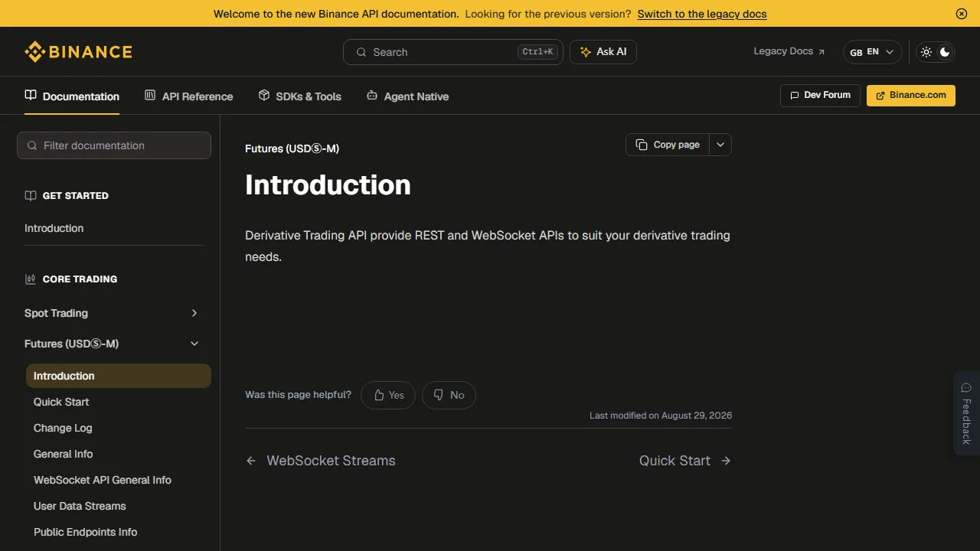The width and height of the screenshot is (980, 551).
Task: Click the Last modified date text
Action: pos(661,416)
